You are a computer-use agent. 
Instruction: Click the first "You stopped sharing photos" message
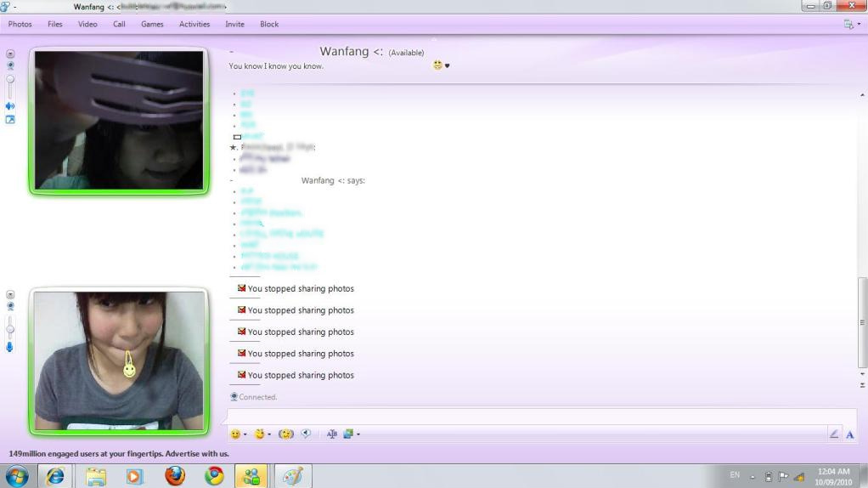pyautogui.click(x=301, y=288)
